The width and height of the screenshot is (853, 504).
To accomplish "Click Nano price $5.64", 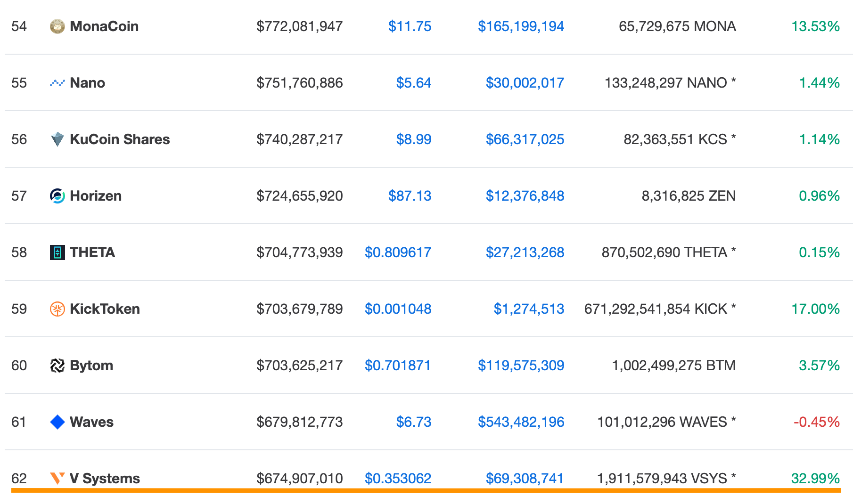I will [414, 83].
